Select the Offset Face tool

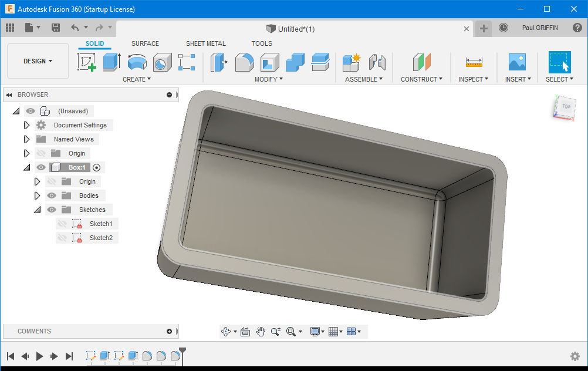320,62
